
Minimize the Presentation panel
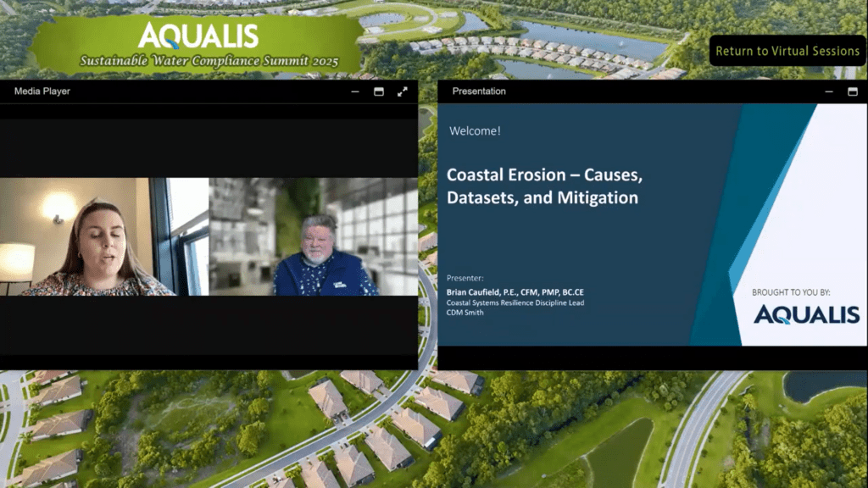(x=829, y=91)
